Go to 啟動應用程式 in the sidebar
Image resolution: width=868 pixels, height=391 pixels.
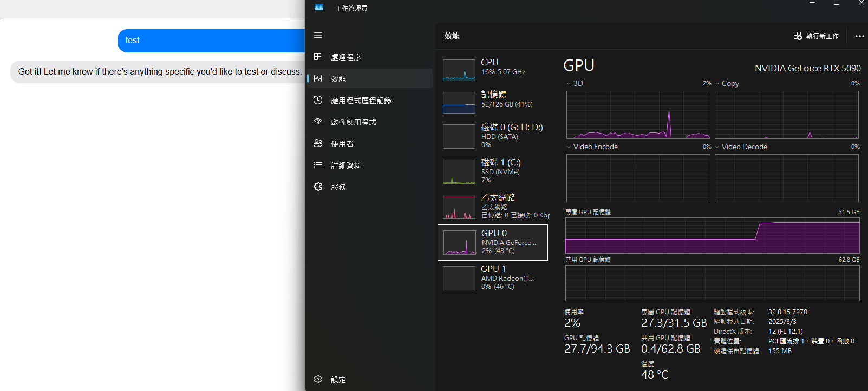point(370,122)
